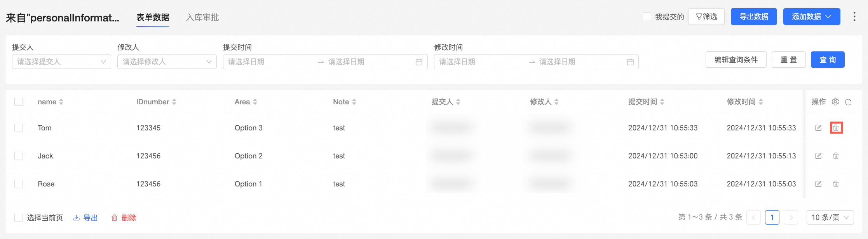Edit the Rose row record

coord(818,184)
